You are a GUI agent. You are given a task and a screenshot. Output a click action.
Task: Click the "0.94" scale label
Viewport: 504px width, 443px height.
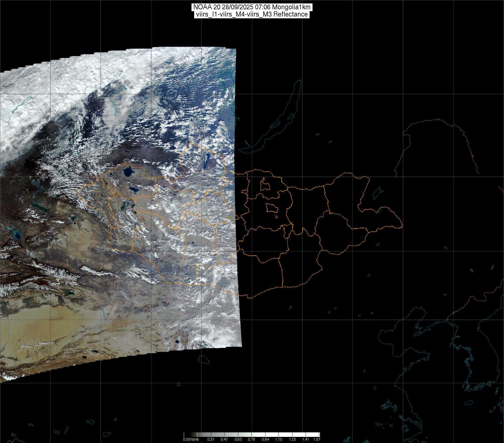click(x=265, y=439)
